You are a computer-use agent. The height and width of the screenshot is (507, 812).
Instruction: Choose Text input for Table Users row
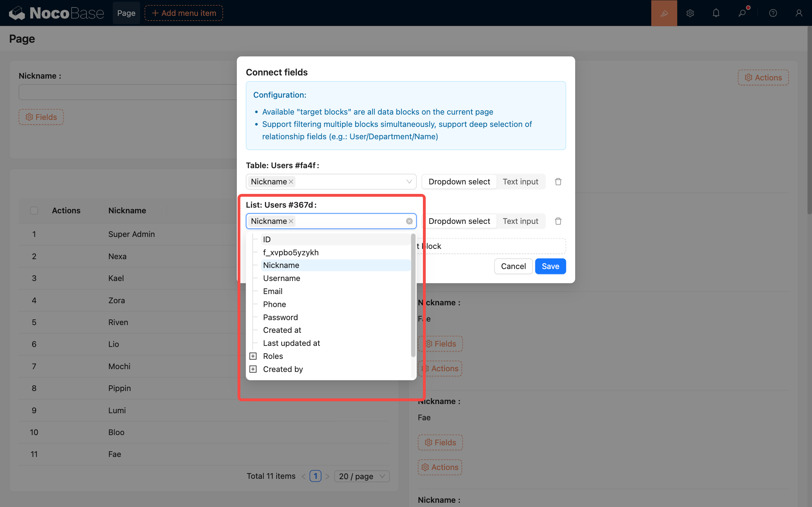(520, 182)
